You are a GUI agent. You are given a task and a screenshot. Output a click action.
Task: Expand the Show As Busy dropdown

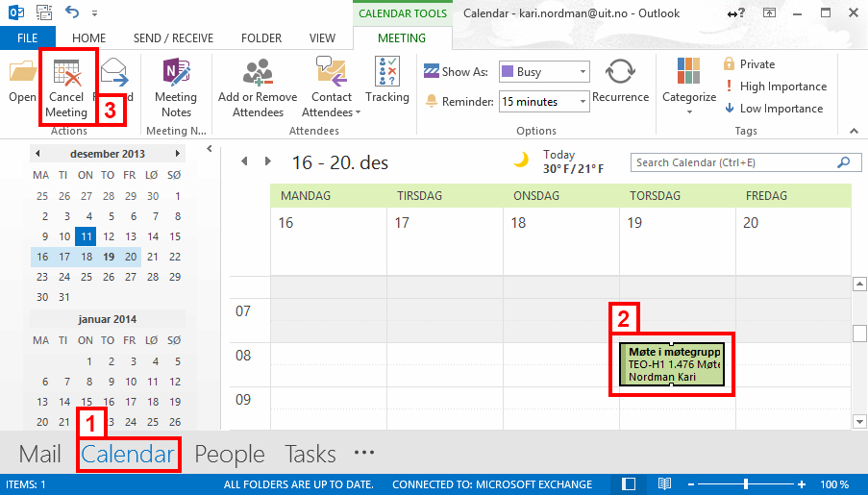(x=583, y=72)
